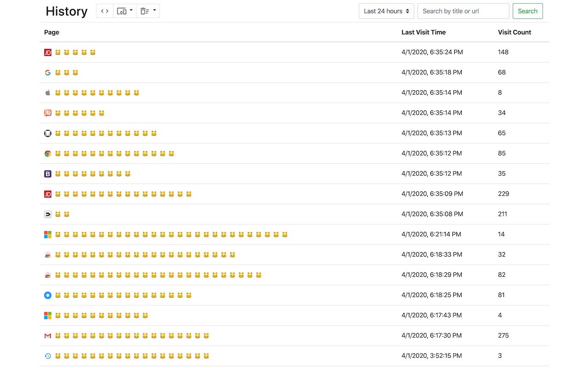588x368 pixels.
Task: Open the devices dropdown in toolbar
Action: tap(124, 11)
